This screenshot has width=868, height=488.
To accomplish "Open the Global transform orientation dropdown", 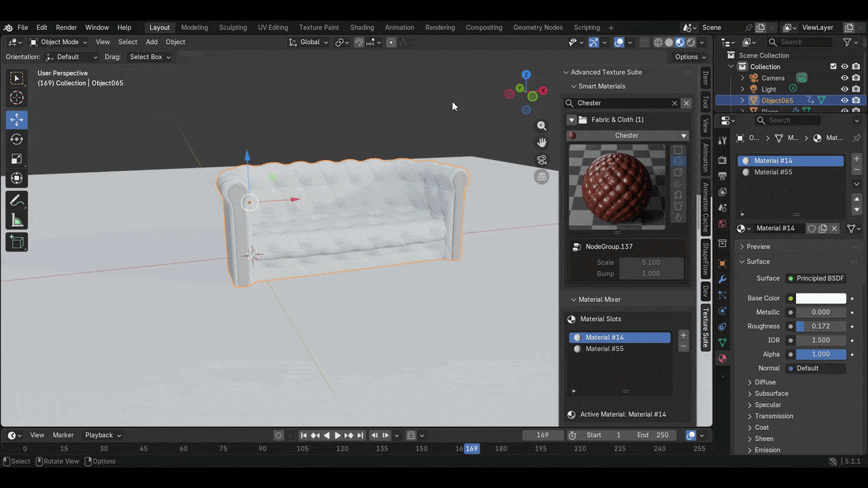I will coord(309,42).
